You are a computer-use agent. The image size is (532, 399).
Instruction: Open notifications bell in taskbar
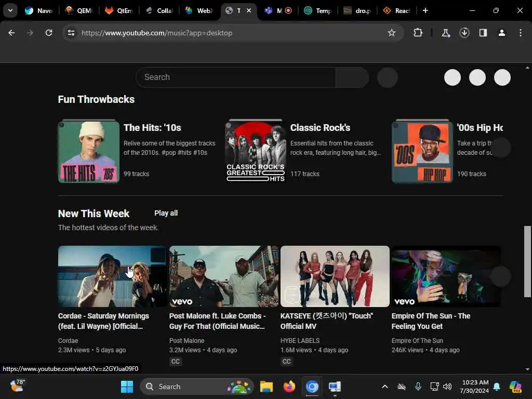(x=497, y=387)
